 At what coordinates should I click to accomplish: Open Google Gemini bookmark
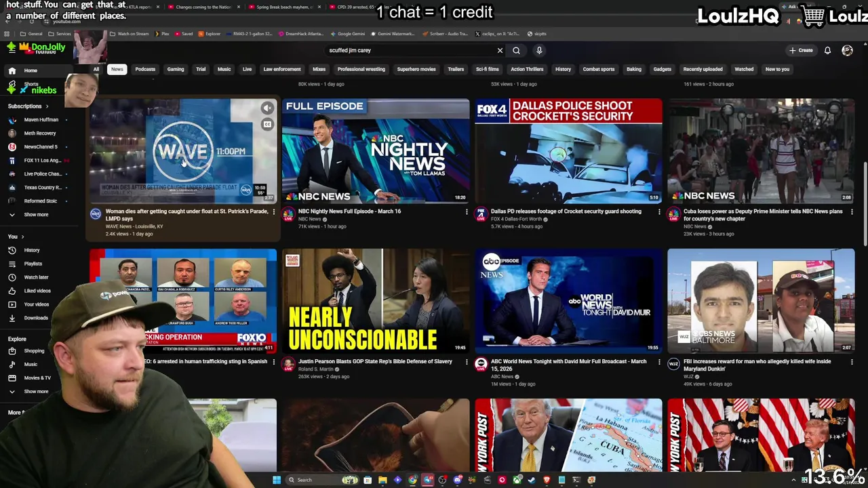click(x=347, y=33)
